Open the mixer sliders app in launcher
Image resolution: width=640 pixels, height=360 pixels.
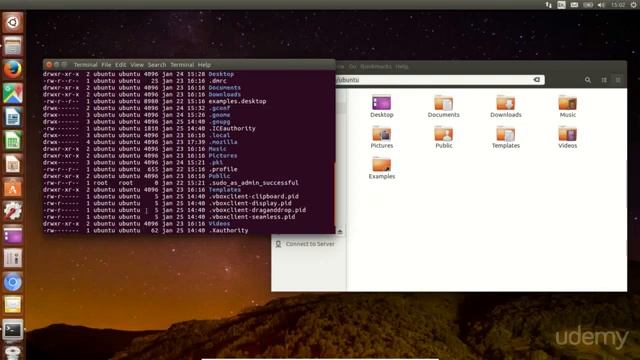[13, 258]
